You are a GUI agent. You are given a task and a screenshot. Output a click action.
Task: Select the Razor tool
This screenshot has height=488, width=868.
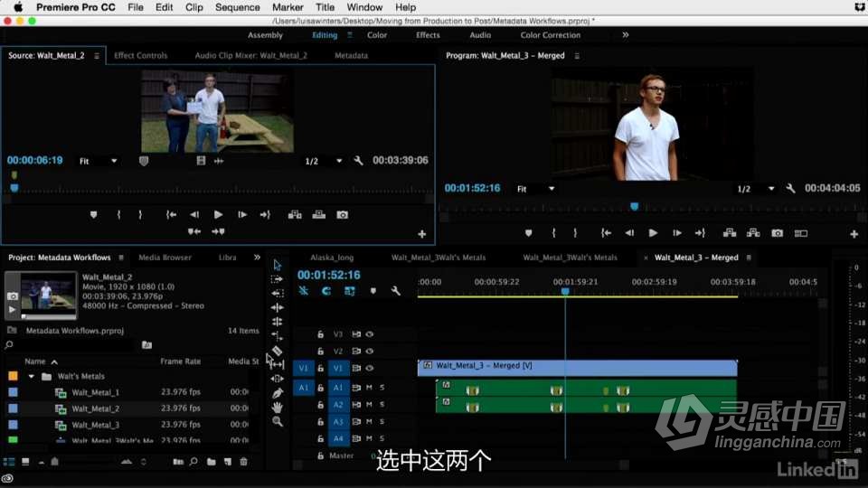coord(278,351)
